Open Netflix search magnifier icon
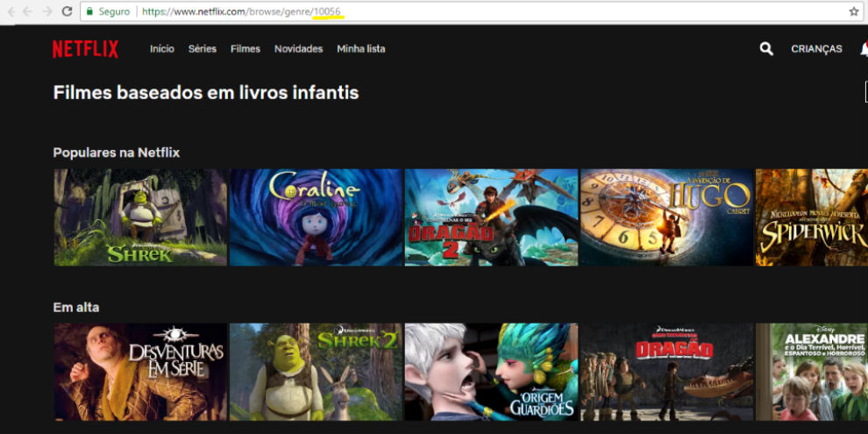Viewport: 868px width, 434px height. pos(766,49)
